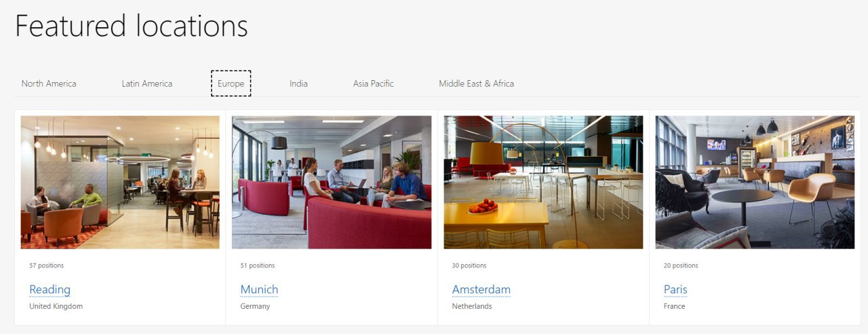Viewport: 868px width, 334px height.
Task: Click the 57 positions label under Reading
Action: pos(46,265)
